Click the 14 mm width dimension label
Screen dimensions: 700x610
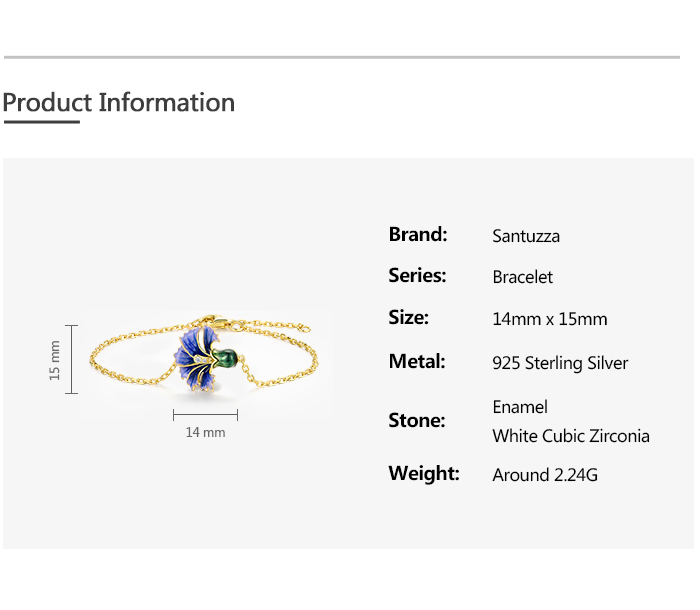[205, 432]
